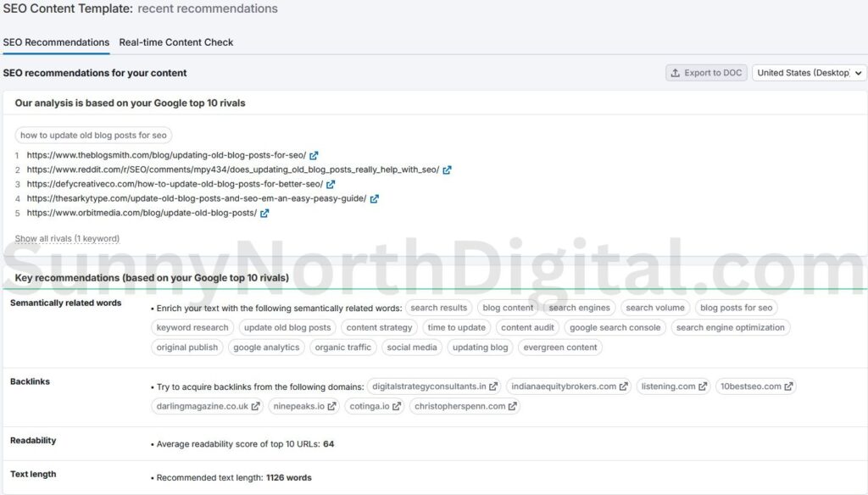868x495 pixels.
Task: Click orbitmedia.com external link icon
Action: 264,213
